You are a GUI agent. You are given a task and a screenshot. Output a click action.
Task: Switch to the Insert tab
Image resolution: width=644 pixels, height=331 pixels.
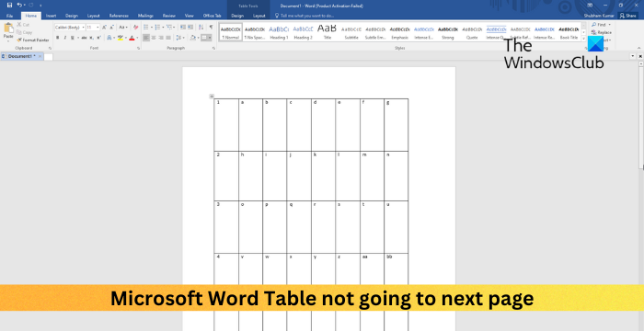(x=52, y=16)
